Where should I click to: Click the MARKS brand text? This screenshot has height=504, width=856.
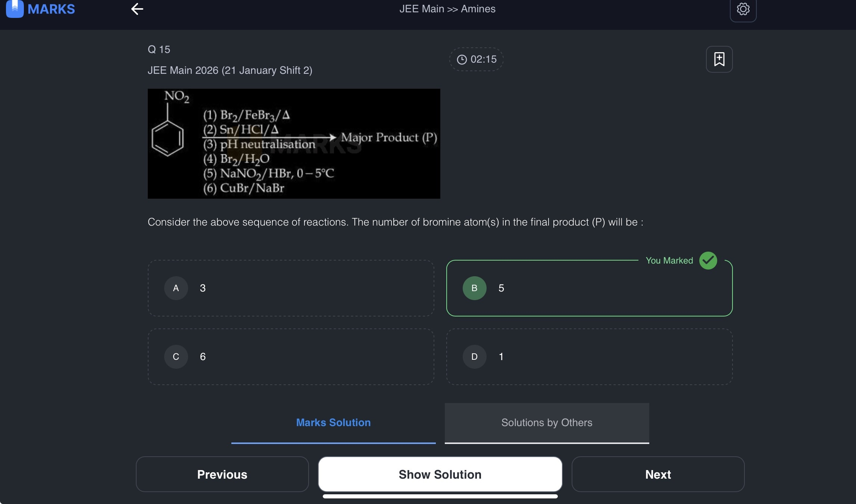(x=51, y=9)
